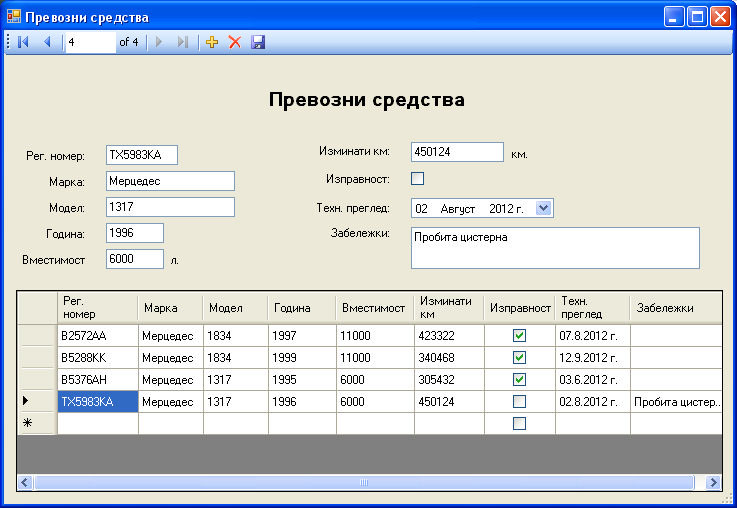The height and width of the screenshot is (508, 737).
Task: Jump to last record
Action: point(183,42)
